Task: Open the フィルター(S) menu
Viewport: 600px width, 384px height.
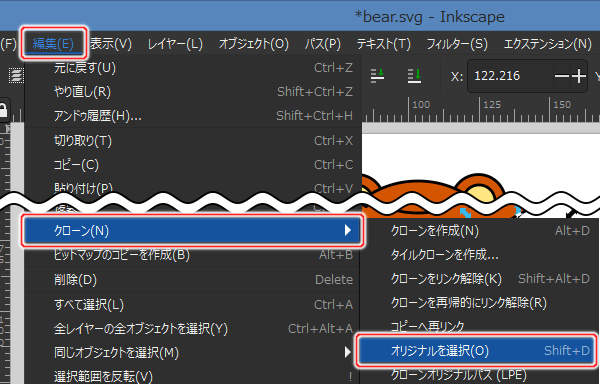Action: [x=457, y=44]
